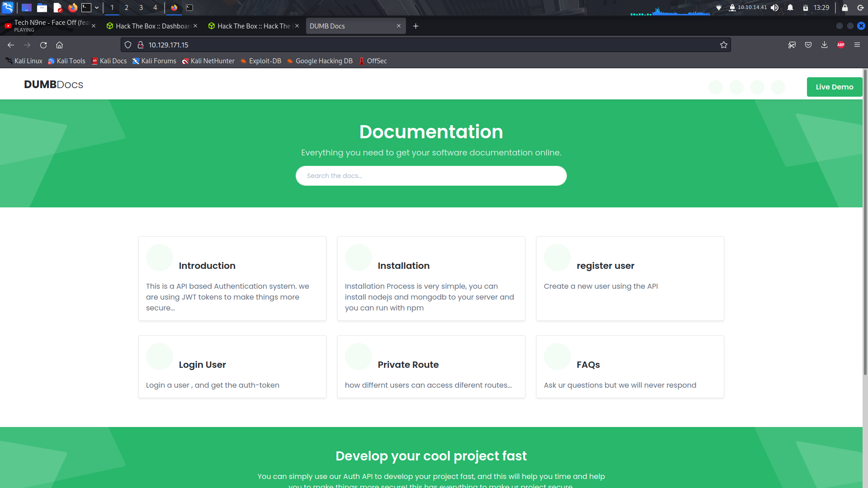This screenshot has width=868, height=488.
Task: Open a new browser tab
Action: (x=416, y=26)
